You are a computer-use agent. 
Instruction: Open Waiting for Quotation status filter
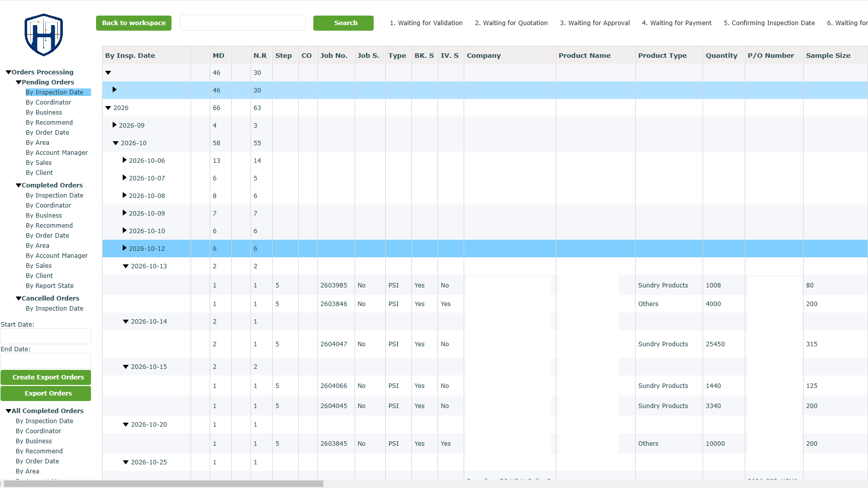coord(511,23)
